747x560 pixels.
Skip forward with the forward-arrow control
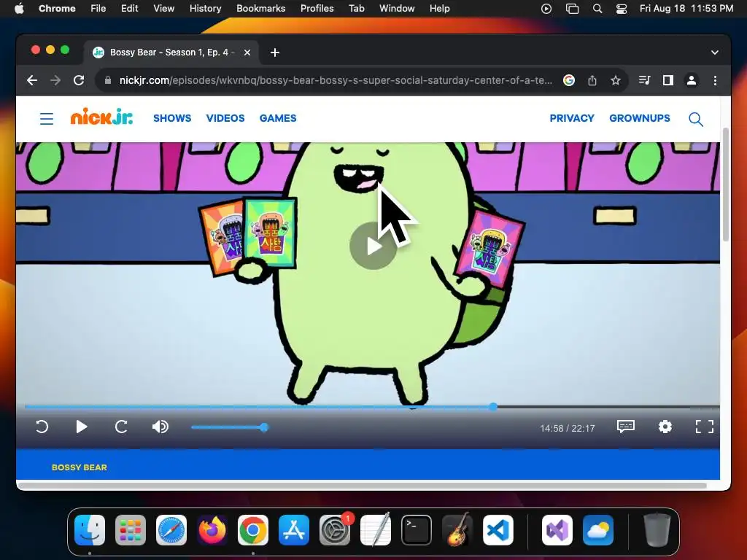tap(121, 427)
